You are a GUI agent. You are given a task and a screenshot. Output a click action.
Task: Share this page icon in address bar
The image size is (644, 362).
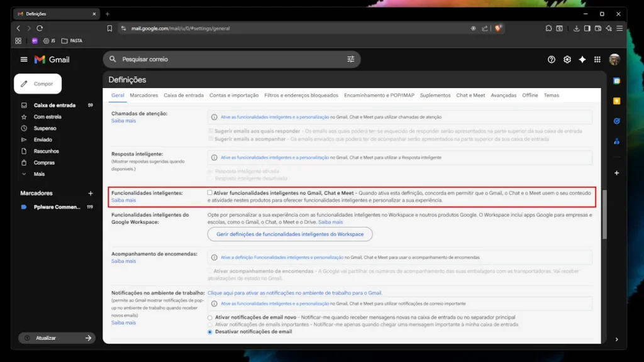tap(485, 28)
